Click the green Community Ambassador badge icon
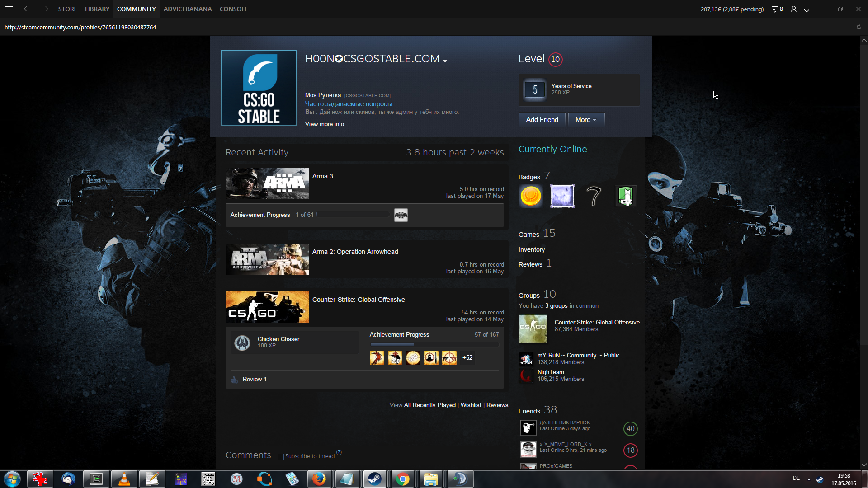 [626, 196]
